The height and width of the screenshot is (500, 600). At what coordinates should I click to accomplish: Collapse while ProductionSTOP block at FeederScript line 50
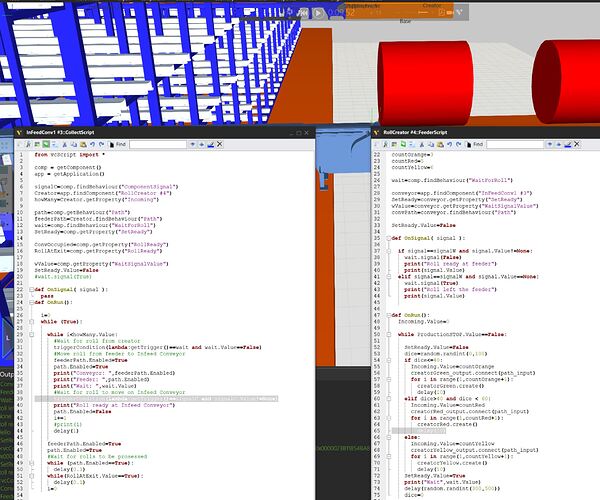tap(389, 334)
